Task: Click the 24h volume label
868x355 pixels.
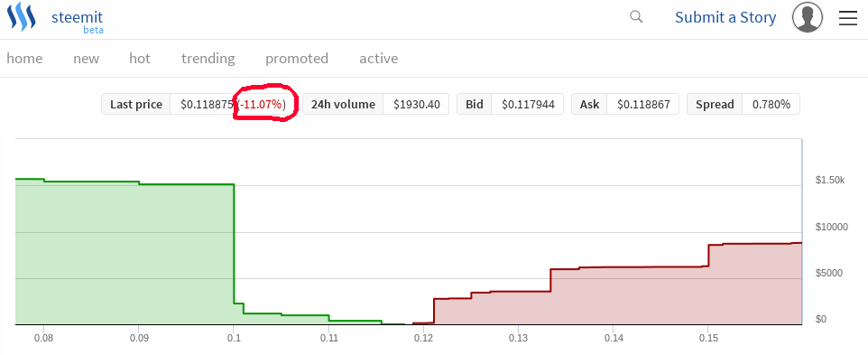Action: [x=343, y=104]
